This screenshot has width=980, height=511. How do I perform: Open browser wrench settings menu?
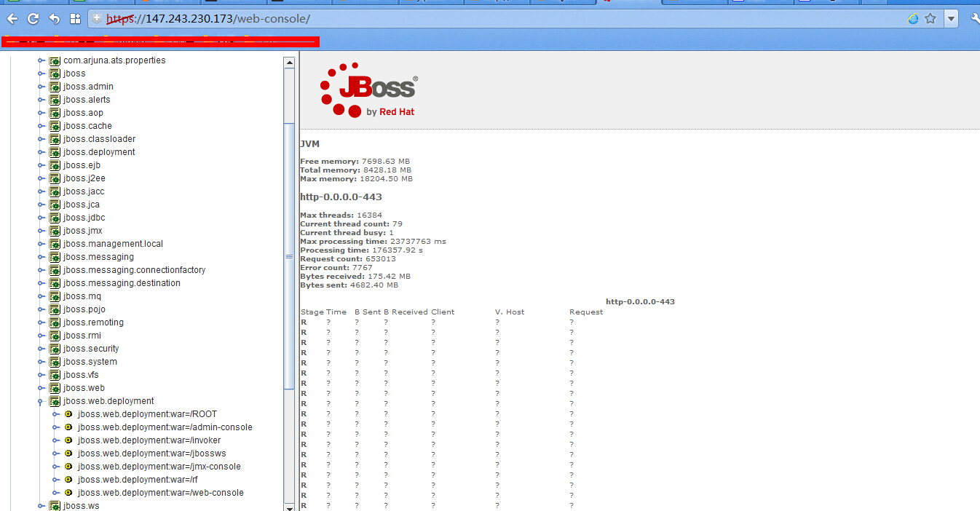(975, 19)
